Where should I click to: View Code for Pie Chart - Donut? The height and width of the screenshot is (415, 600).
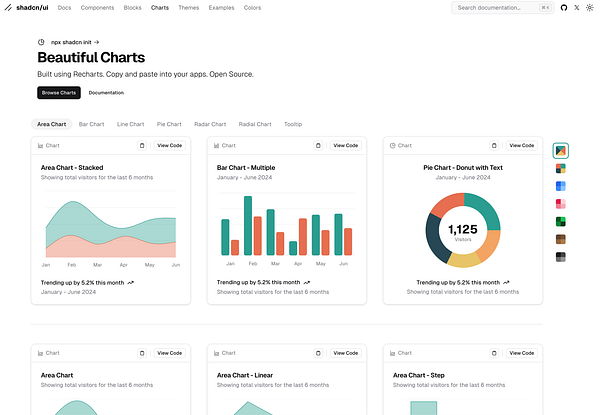point(522,145)
